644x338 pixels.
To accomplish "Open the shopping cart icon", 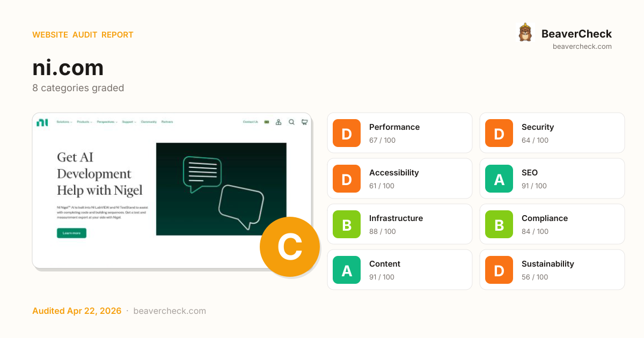I will 304,122.
